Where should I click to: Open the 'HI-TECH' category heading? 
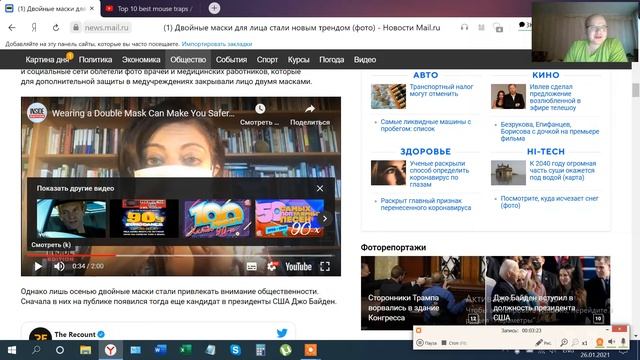(x=545, y=151)
